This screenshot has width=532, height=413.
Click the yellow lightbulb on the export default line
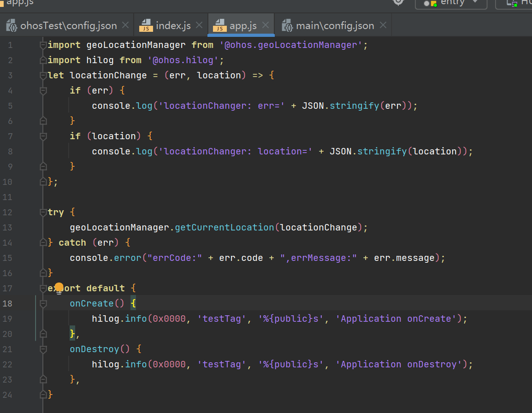[59, 288]
